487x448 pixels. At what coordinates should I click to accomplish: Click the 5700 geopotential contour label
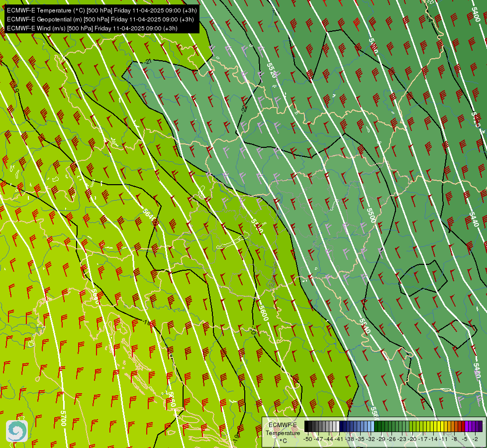pos(63,418)
